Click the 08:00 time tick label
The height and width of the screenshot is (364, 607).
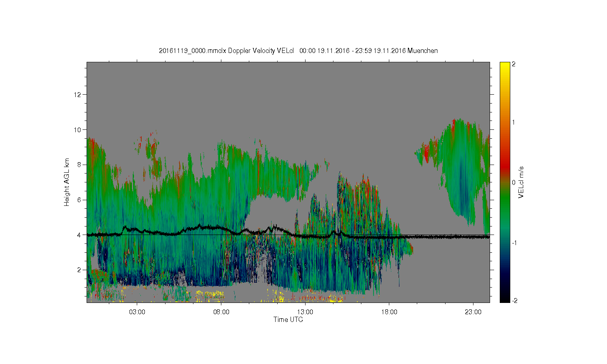[x=221, y=312]
